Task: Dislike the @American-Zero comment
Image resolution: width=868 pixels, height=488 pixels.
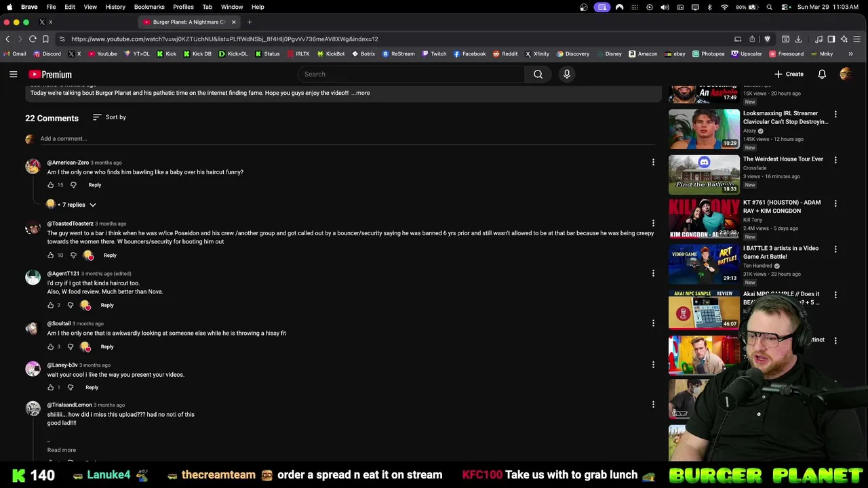Action: pos(73,185)
